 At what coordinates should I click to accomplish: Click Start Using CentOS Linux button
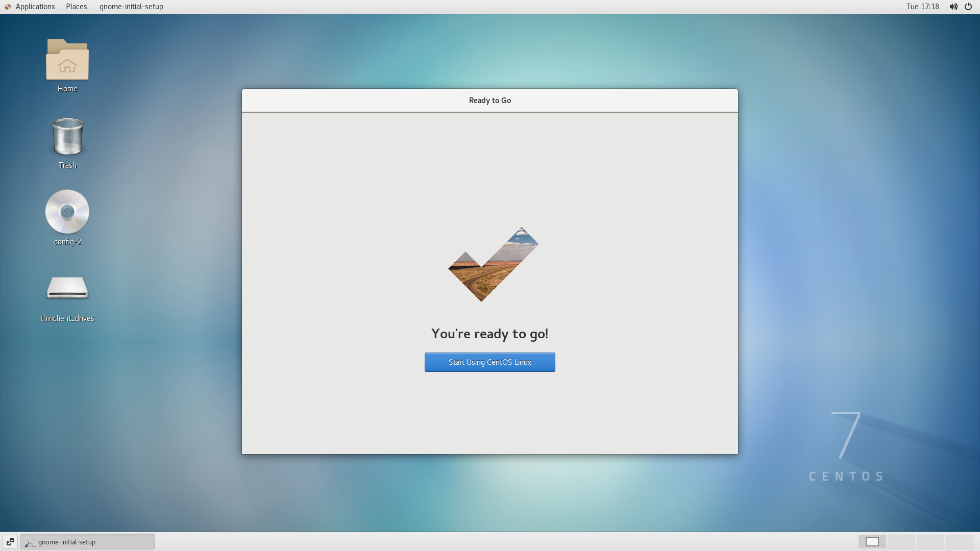click(x=489, y=362)
